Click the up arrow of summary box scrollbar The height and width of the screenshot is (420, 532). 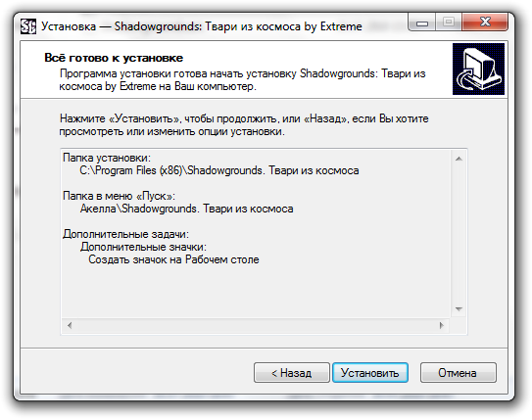pyautogui.click(x=459, y=159)
